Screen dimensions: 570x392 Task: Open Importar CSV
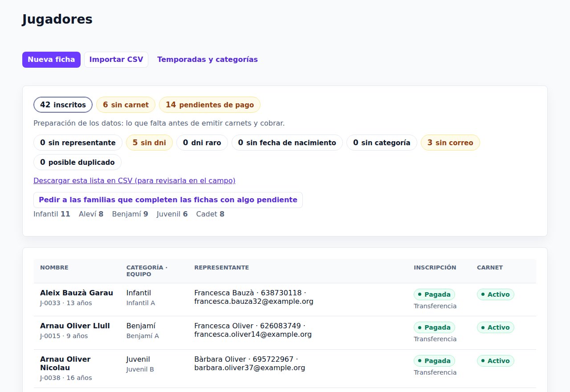(x=116, y=60)
